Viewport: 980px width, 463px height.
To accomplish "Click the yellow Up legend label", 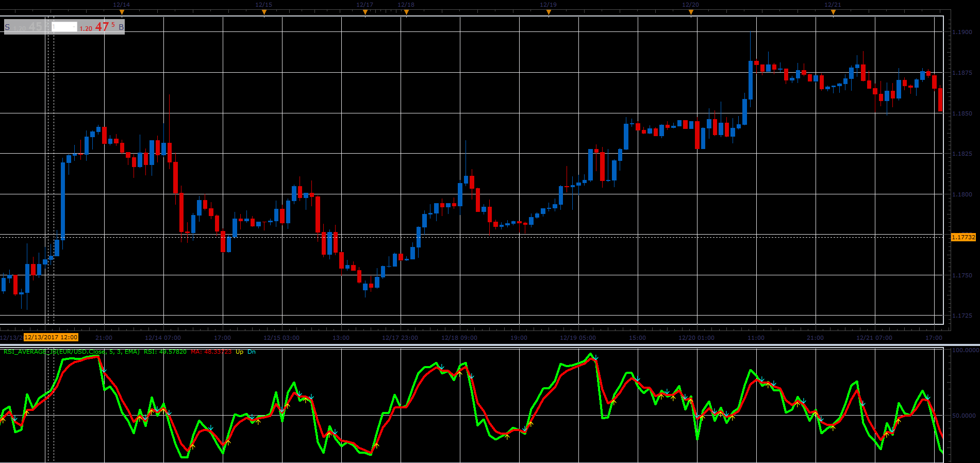I will click(x=239, y=352).
